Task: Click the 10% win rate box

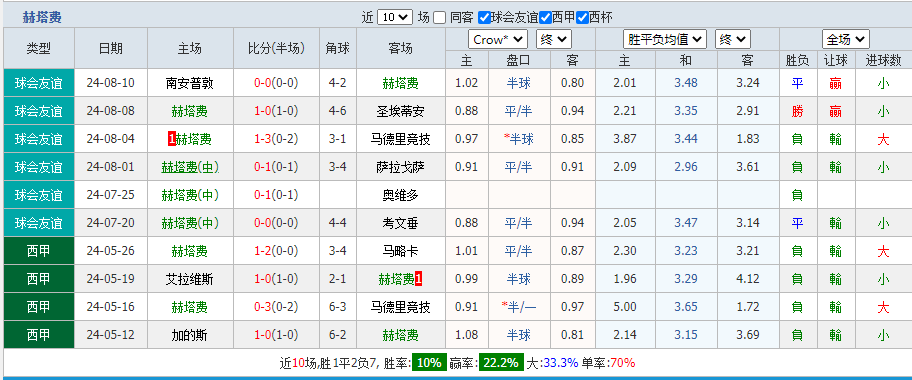Action: tap(429, 363)
